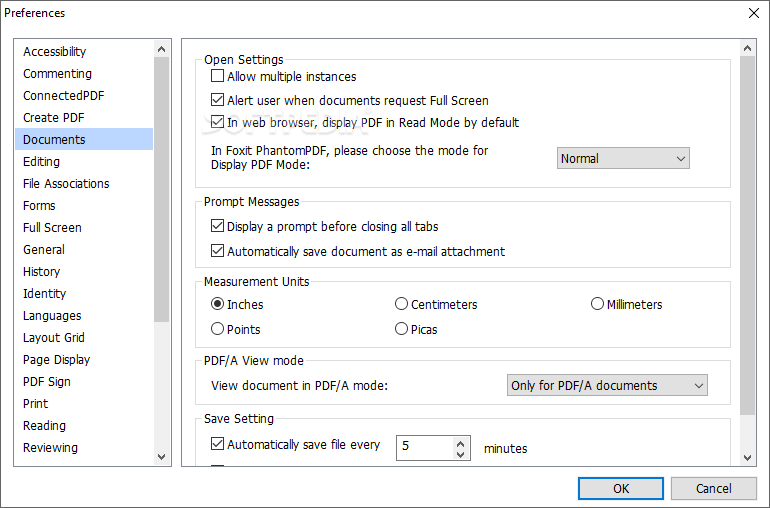Open the Display PDF Mode dropdown
770x508 pixels.
click(x=623, y=158)
